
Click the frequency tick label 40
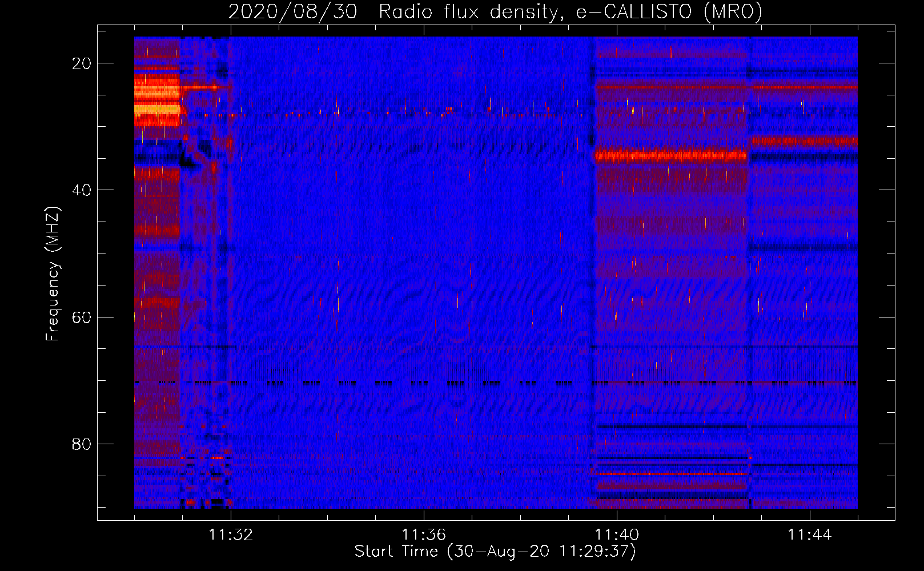pyautogui.click(x=82, y=190)
